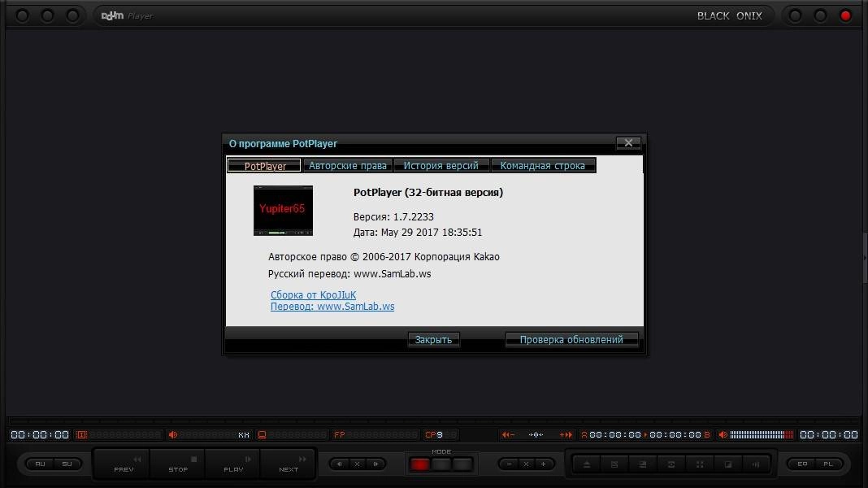Click the main seek bar
868x488 pixels.
tap(433, 421)
